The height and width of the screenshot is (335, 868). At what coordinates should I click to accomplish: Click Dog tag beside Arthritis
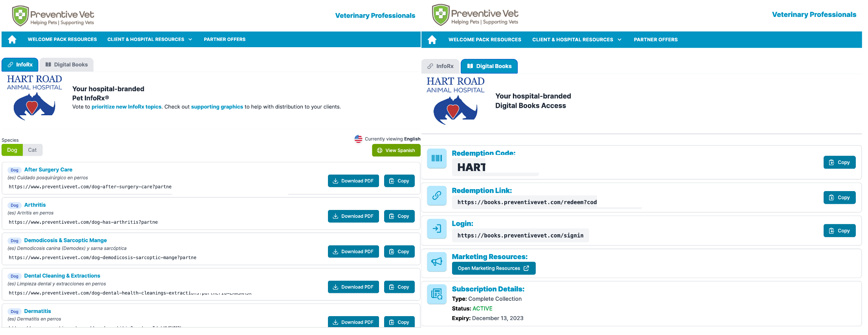point(15,205)
